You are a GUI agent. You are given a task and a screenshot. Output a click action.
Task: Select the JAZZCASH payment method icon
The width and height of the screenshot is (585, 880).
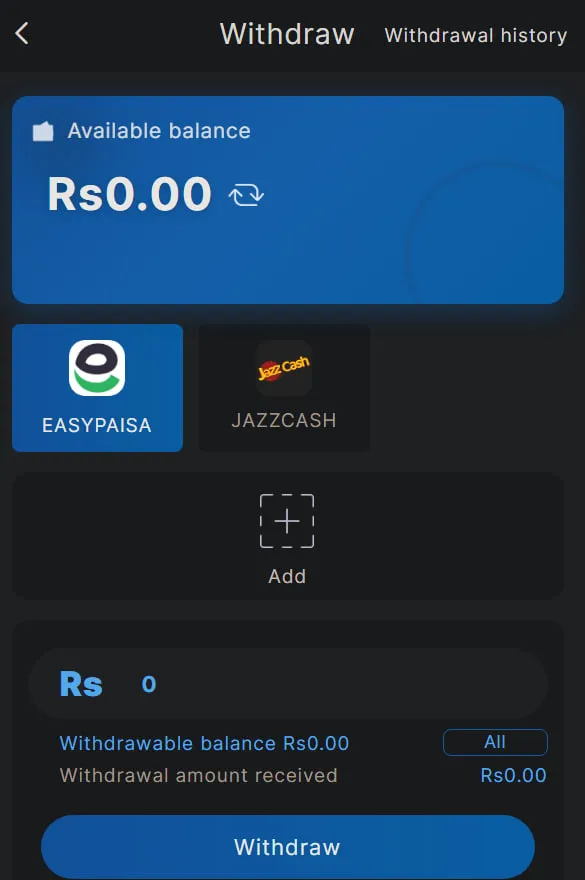(284, 368)
